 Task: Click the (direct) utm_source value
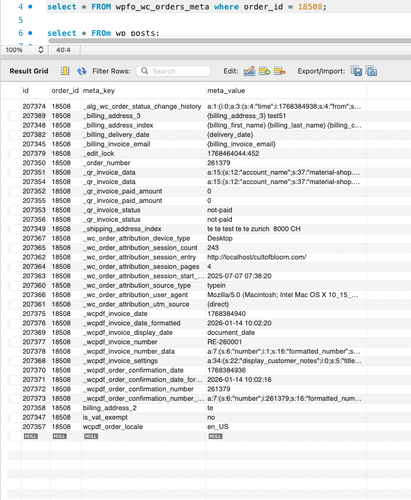pos(286,304)
